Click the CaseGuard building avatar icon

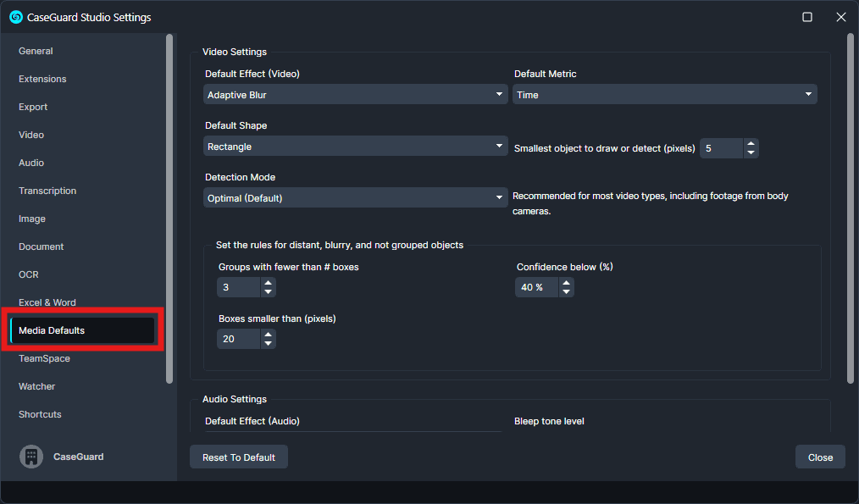click(x=31, y=457)
